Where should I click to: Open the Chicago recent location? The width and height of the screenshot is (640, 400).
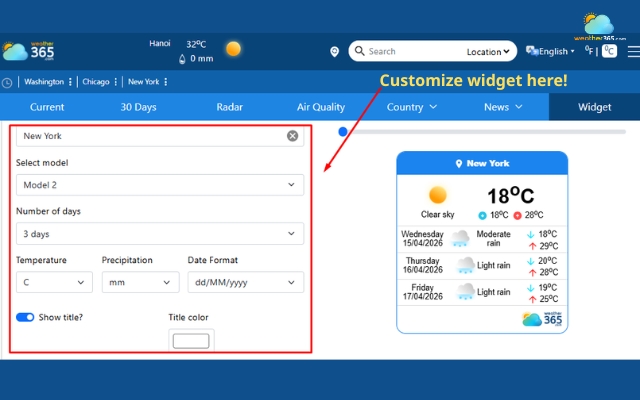(96, 82)
